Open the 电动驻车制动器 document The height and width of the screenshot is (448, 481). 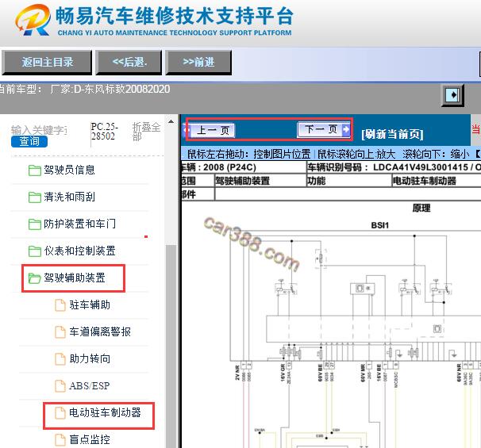105,413
